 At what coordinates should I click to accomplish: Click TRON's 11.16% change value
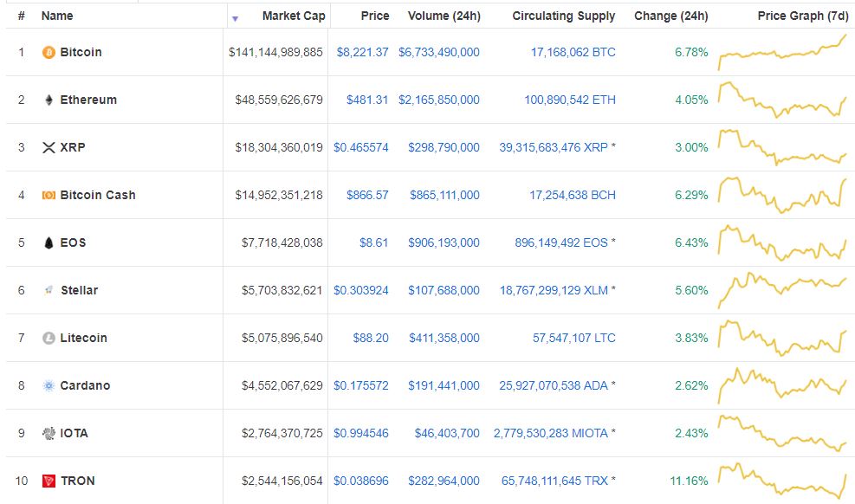687,481
